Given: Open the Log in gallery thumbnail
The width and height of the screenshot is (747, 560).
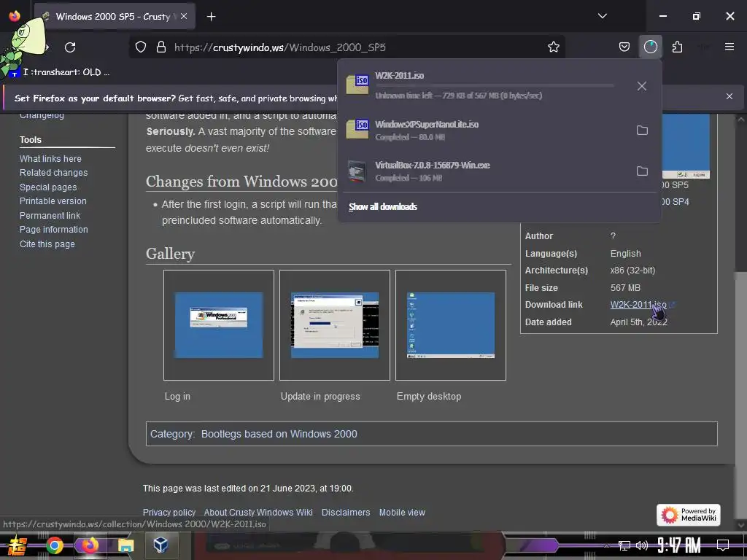Looking at the screenshot, I should coord(219,324).
